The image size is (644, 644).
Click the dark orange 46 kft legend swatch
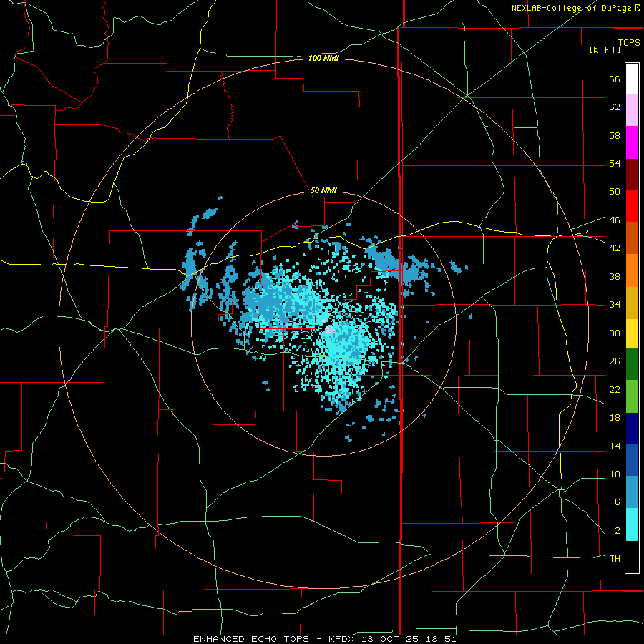(x=632, y=238)
